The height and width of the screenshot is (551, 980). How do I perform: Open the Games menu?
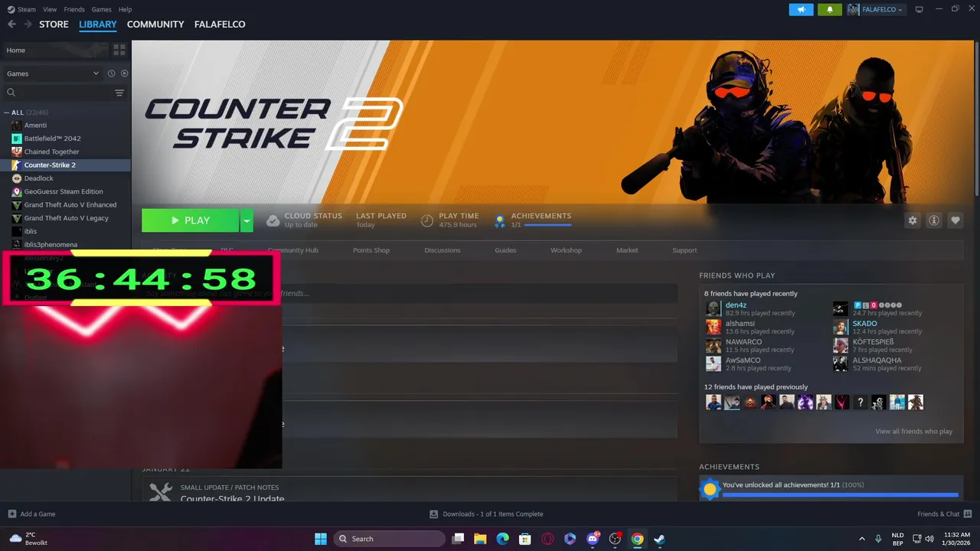click(x=101, y=9)
